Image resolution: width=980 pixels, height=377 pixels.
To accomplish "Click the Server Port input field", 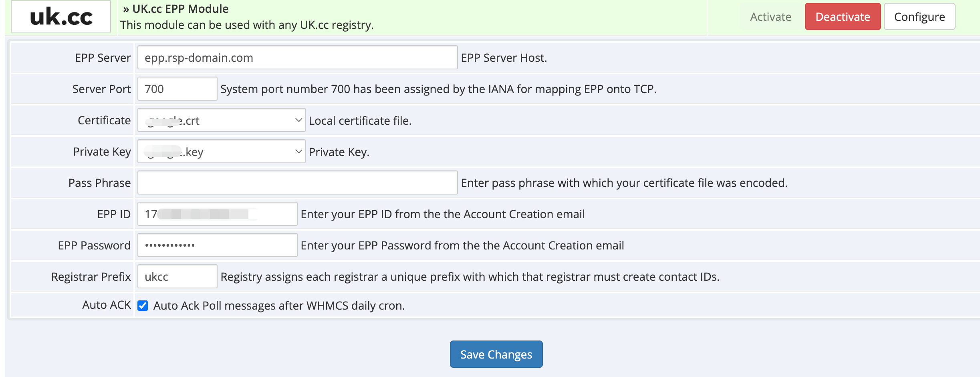I will (177, 89).
